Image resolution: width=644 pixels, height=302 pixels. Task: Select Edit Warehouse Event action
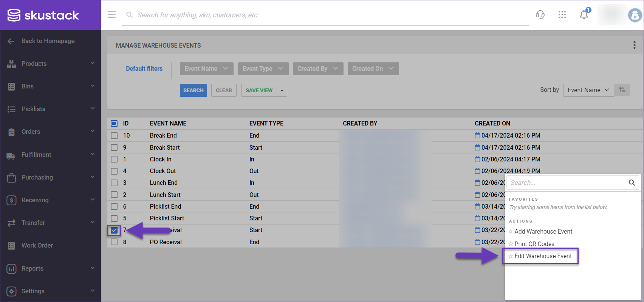[x=543, y=256]
